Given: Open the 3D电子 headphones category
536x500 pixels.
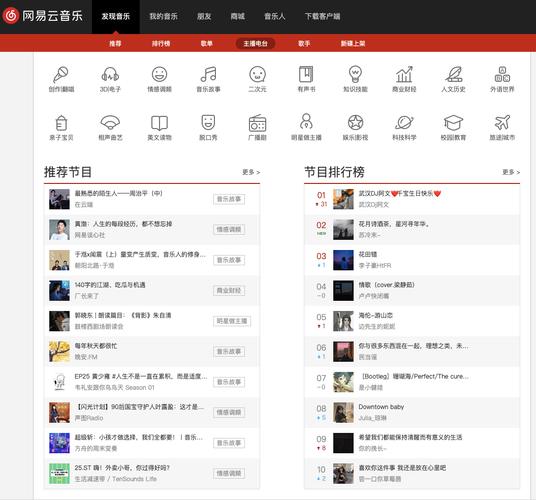Looking at the screenshot, I should click(110, 79).
